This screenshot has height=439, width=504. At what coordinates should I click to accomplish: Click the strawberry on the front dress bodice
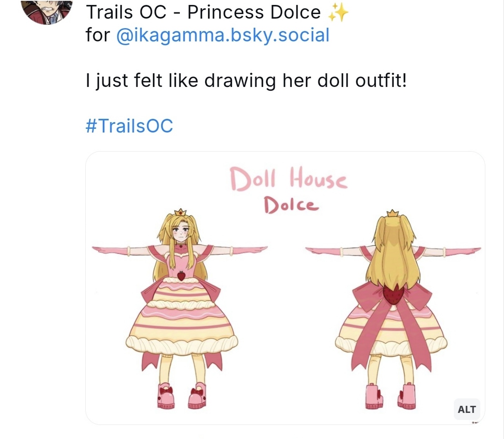click(x=181, y=275)
